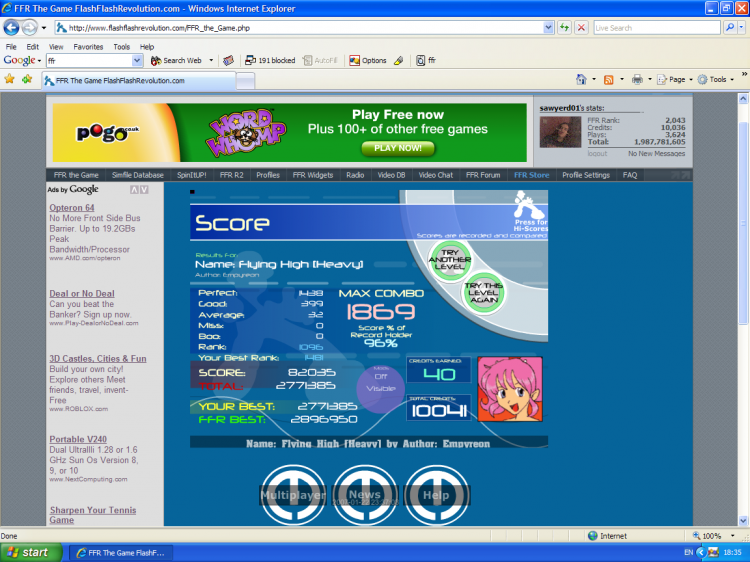750x562 pixels.
Task: Open the Deal or No Deal ad link
Action: coord(82,294)
